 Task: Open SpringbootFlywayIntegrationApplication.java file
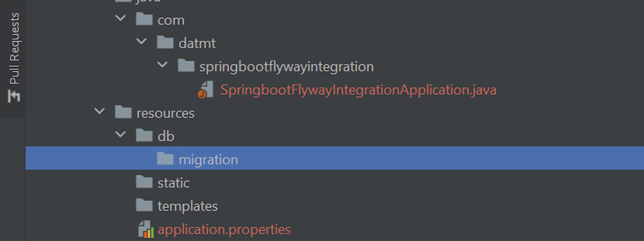click(358, 90)
